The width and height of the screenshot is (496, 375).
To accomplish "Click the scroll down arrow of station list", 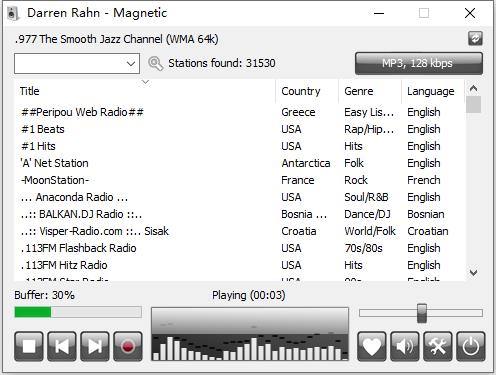I will pyautogui.click(x=473, y=273).
